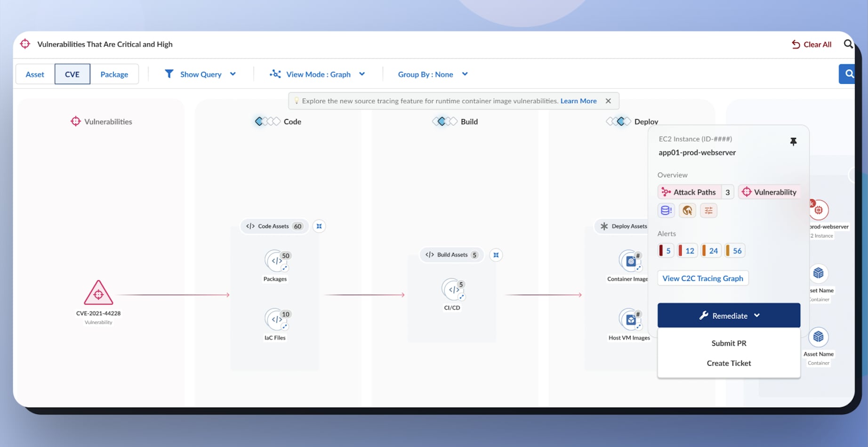Open the Packages code asset node
Viewport: 868px width, 447px height.
[x=276, y=261]
